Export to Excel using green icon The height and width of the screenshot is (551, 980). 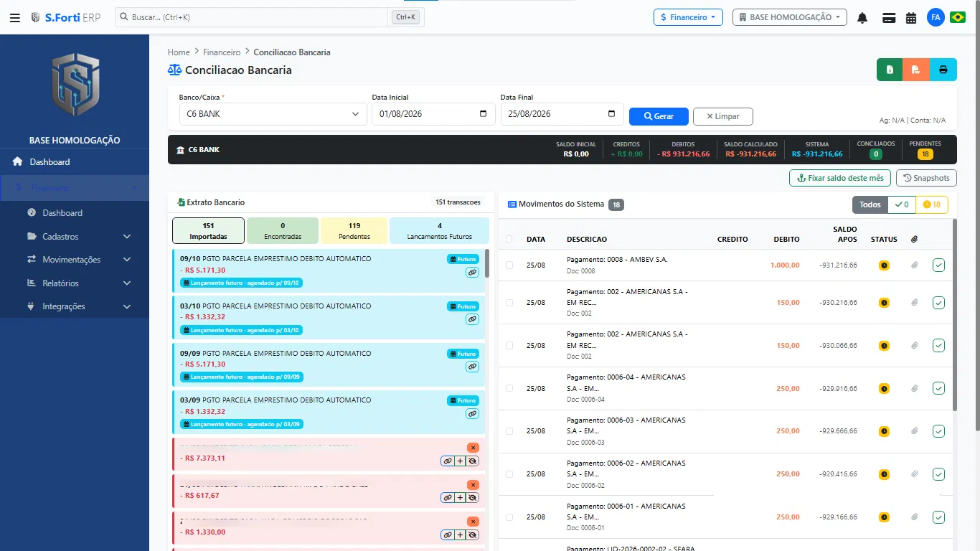(x=890, y=70)
